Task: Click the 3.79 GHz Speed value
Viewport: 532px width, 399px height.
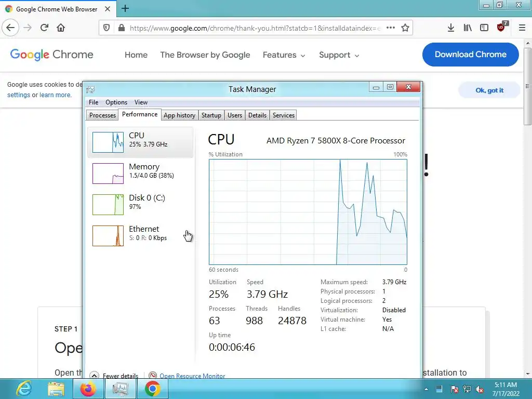Action: tap(267, 294)
